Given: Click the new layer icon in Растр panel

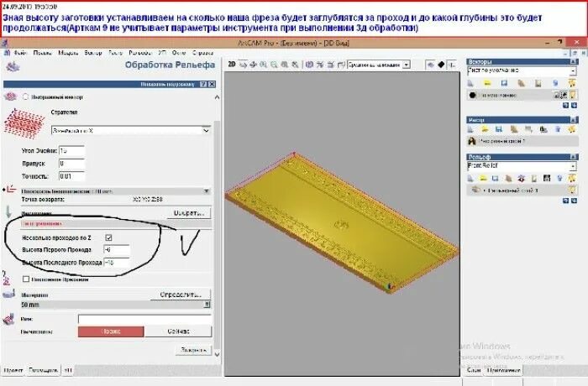Looking at the screenshot, I should (470, 130).
